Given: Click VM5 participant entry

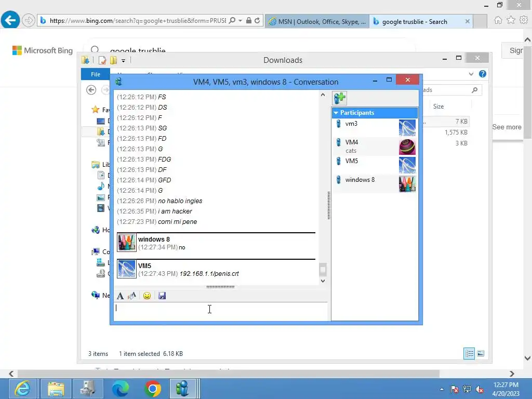Looking at the screenshot, I should click(x=375, y=165).
